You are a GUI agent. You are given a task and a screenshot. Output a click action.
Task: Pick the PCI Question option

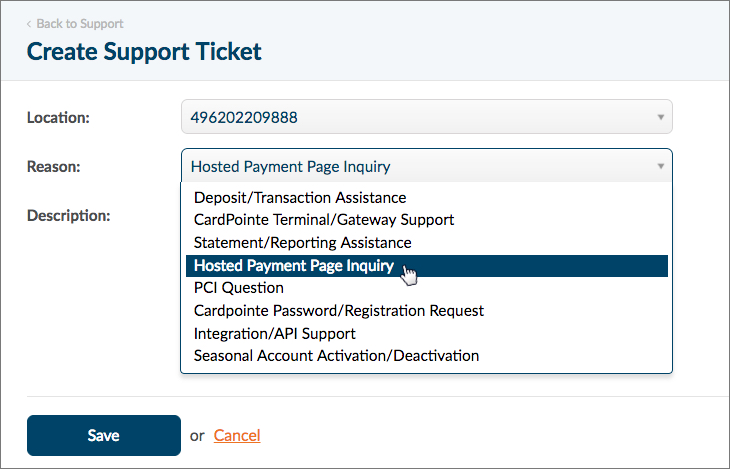coord(239,288)
